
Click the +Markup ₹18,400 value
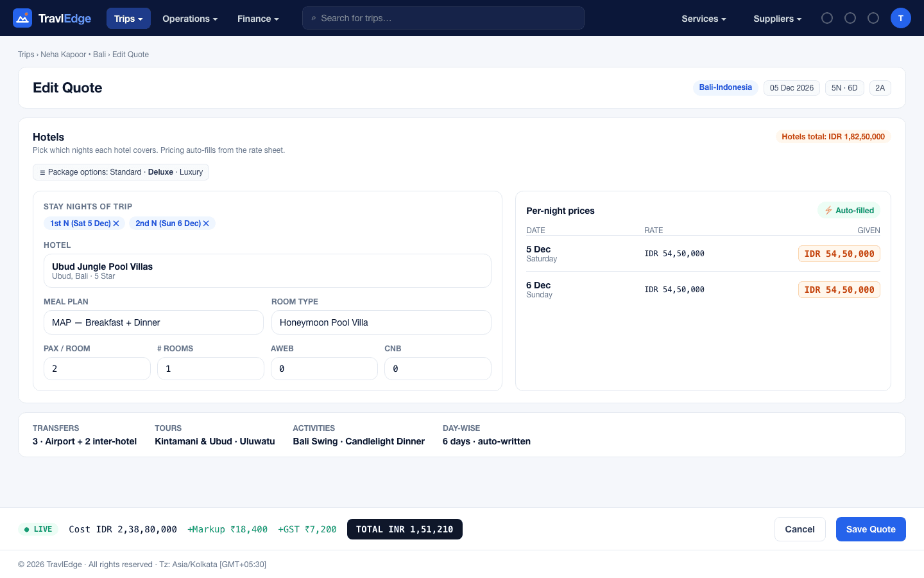point(227,529)
